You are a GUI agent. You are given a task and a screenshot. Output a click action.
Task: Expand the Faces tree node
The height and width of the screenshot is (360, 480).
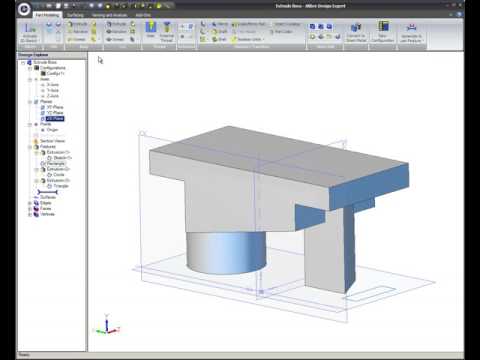[30, 209]
